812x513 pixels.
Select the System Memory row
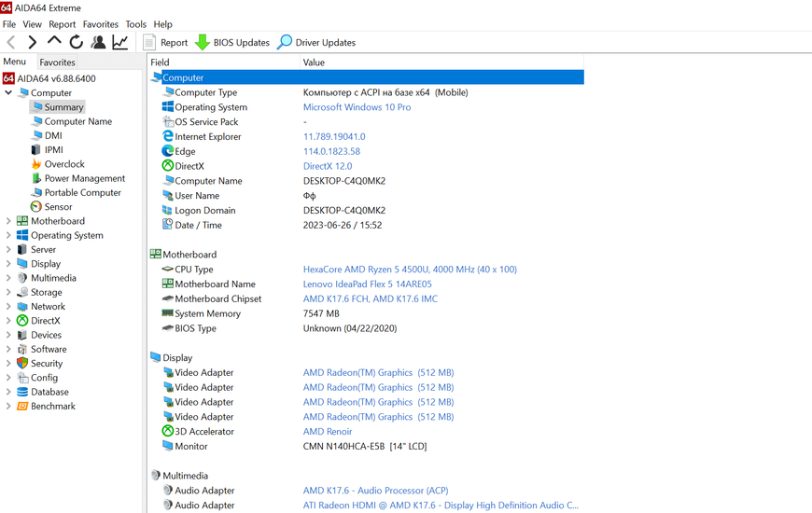[x=367, y=313]
